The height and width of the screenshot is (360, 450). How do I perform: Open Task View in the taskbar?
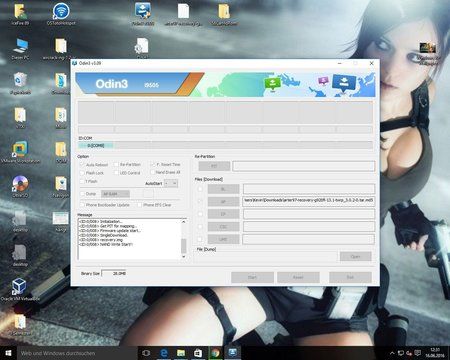146,353
